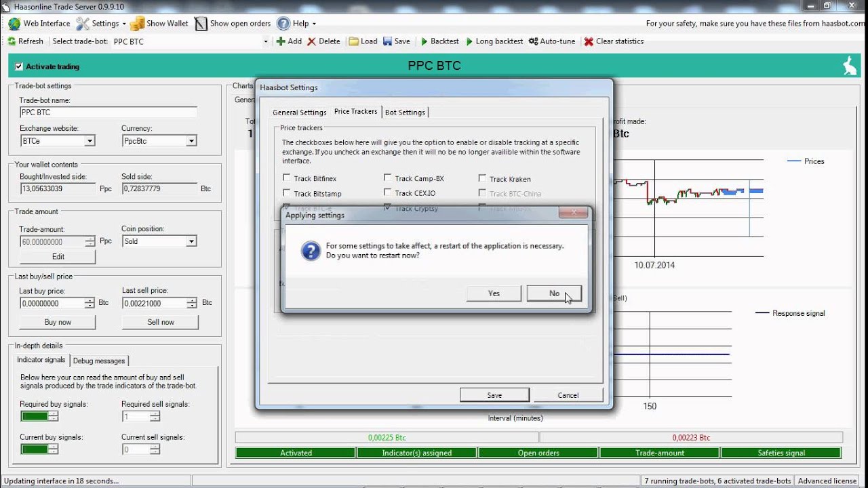Click Yes to restart now

pos(494,293)
